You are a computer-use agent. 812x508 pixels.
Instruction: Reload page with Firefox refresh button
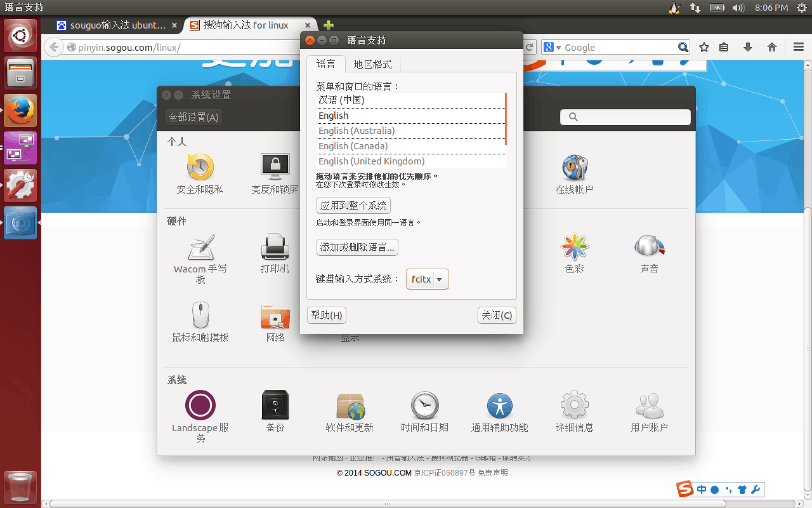tap(529, 47)
